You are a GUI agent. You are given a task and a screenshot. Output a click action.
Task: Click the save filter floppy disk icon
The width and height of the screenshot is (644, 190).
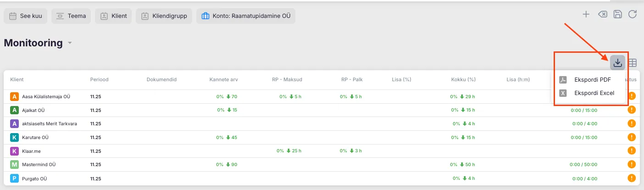tap(617, 14)
